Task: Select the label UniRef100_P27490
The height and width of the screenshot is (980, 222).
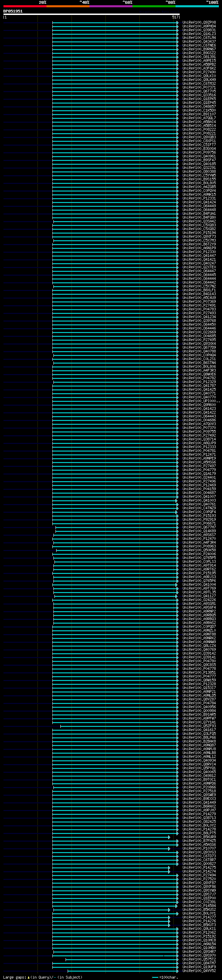Action: pos(199,72)
